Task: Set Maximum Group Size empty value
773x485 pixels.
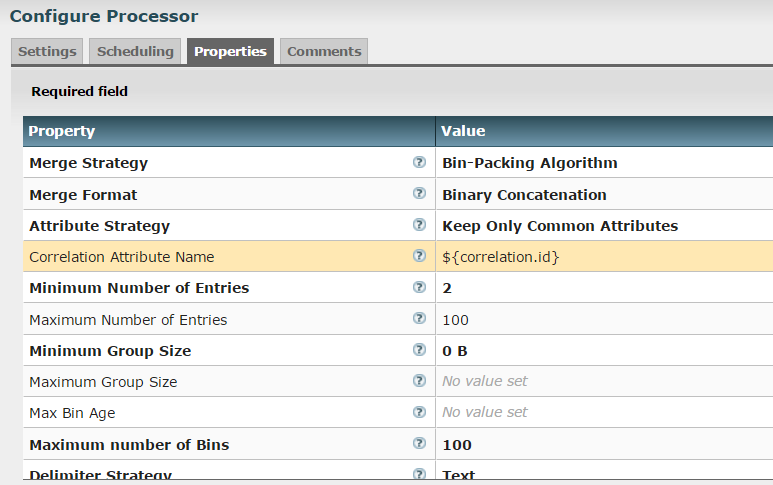Action: (x=485, y=381)
